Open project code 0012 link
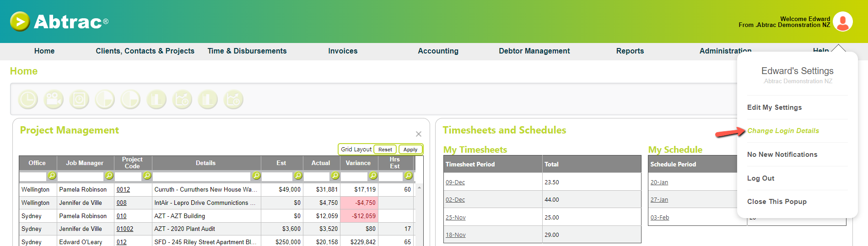This screenshot has height=246, width=868. [123, 189]
